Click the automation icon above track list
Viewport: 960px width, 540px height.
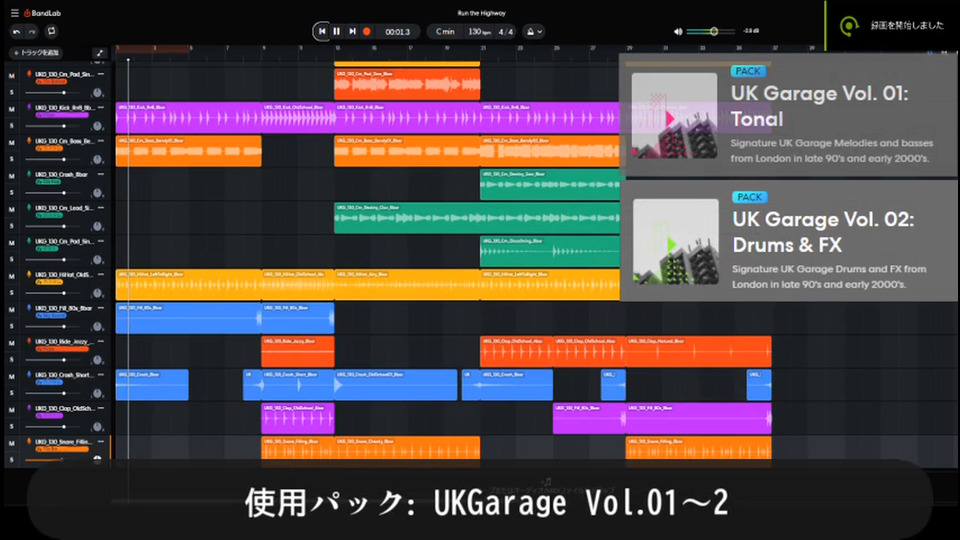(x=99, y=53)
